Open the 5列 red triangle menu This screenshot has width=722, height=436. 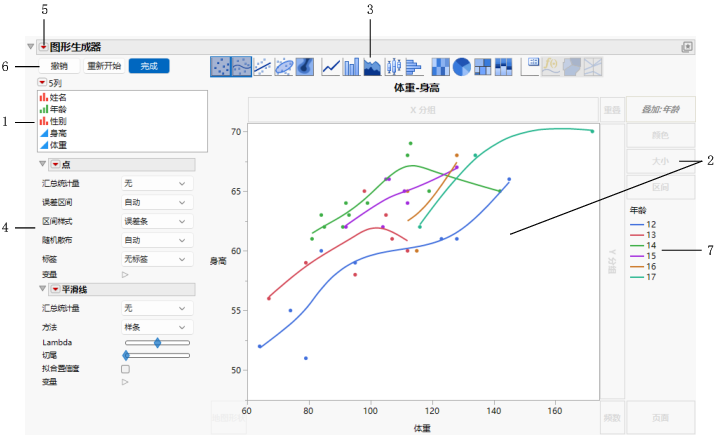pos(42,82)
